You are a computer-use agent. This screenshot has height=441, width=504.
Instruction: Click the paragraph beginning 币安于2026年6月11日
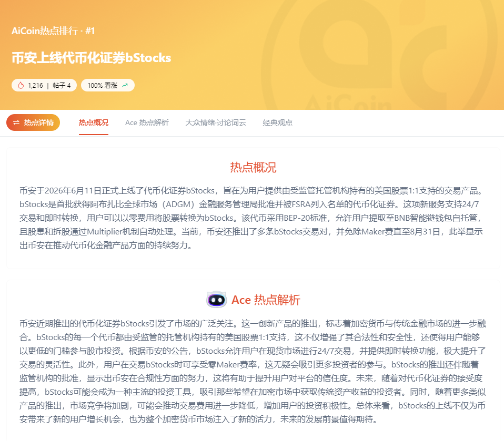pyautogui.click(x=251, y=218)
